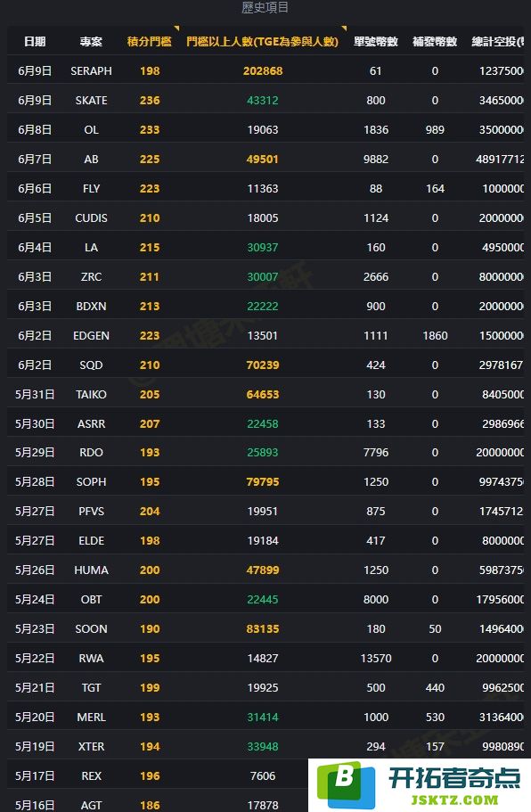Select the EDGEN row threshold 223
531x812 pixels.
coord(150,335)
